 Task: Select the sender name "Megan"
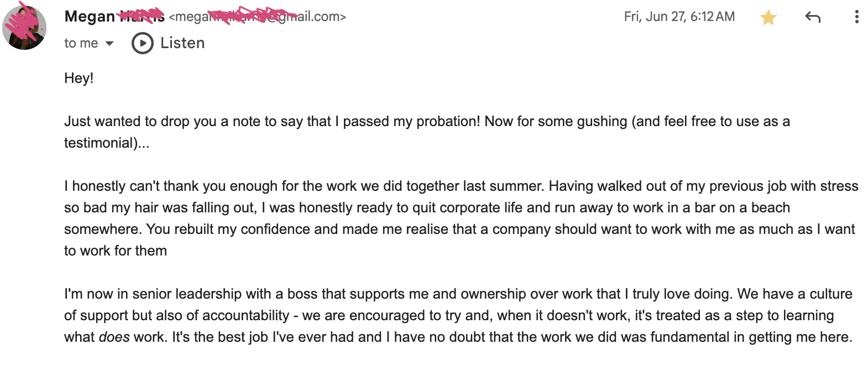[x=90, y=17]
